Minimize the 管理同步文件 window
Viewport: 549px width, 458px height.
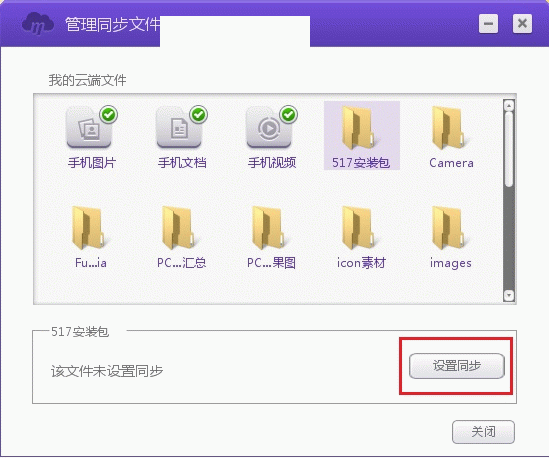488,24
